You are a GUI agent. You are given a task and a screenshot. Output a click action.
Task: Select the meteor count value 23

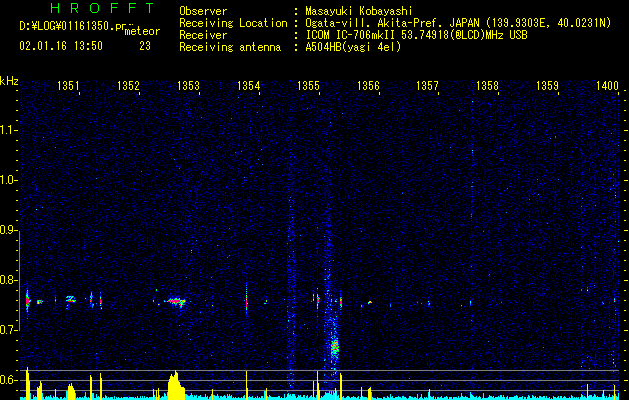(145, 46)
